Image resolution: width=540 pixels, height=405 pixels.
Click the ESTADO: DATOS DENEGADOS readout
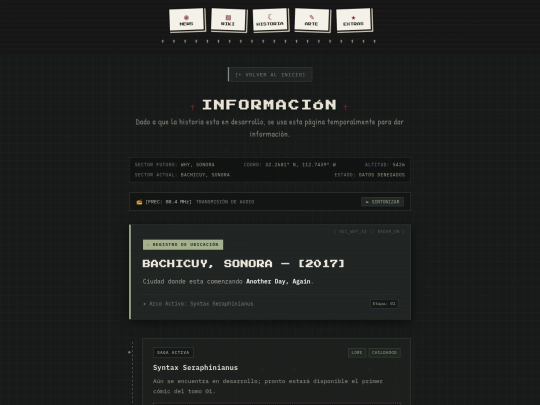click(370, 175)
